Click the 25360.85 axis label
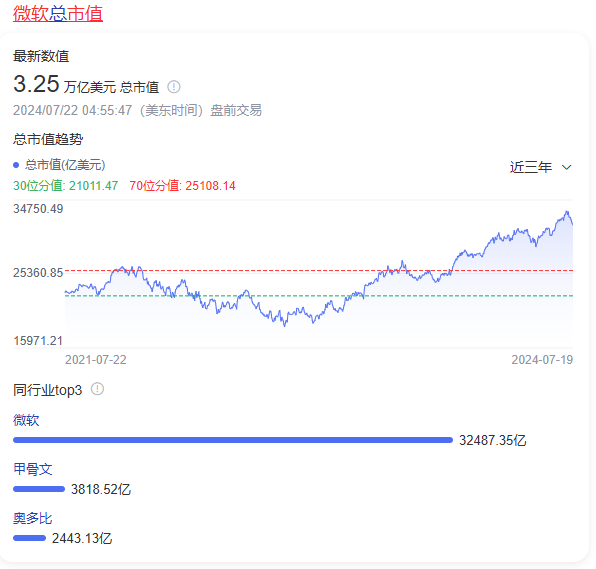 (38, 273)
